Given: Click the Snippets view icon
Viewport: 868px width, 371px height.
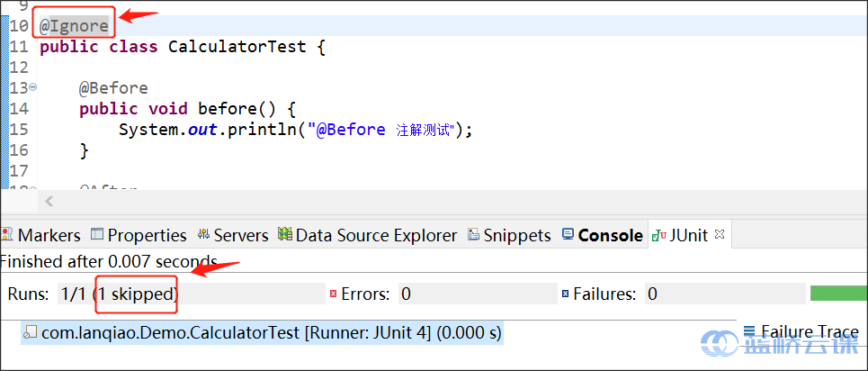Looking at the screenshot, I should 473,235.
